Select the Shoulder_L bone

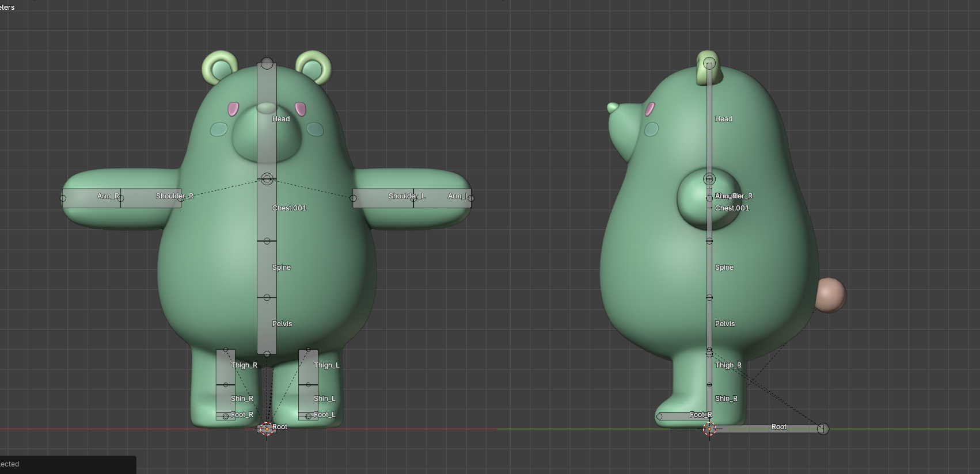[x=383, y=198]
